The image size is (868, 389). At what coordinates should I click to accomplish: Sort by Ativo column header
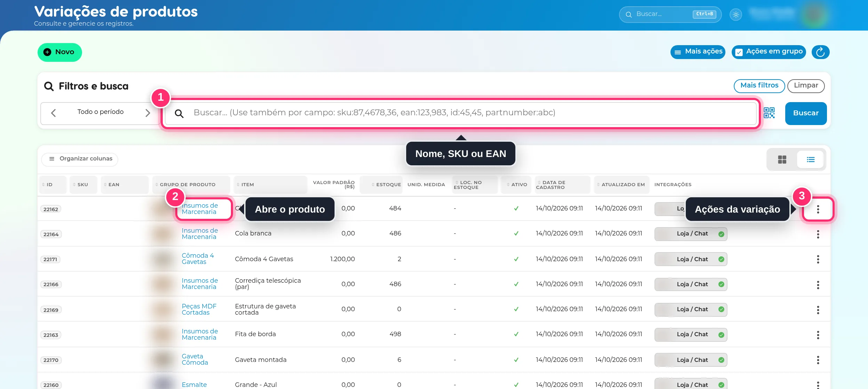[x=517, y=185]
